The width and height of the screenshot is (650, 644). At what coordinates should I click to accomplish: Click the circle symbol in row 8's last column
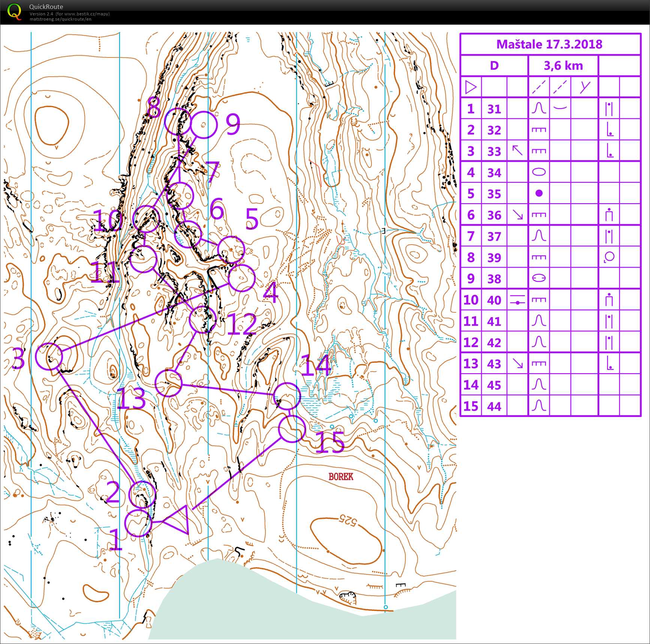pos(609,257)
